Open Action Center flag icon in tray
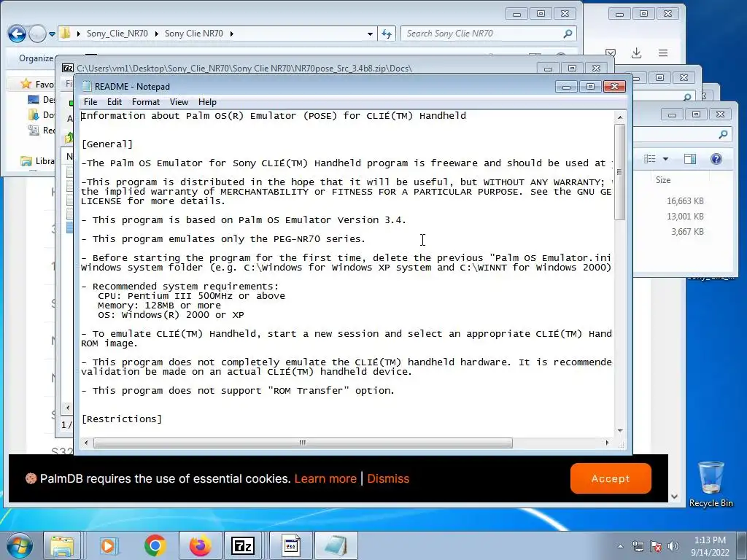The height and width of the screenshot is (560, 747). (656, 546)
